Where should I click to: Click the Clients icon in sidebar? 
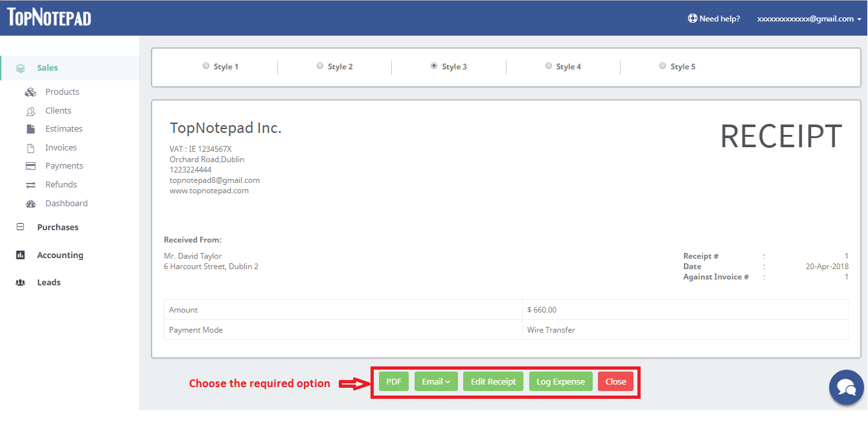(30, 111)
